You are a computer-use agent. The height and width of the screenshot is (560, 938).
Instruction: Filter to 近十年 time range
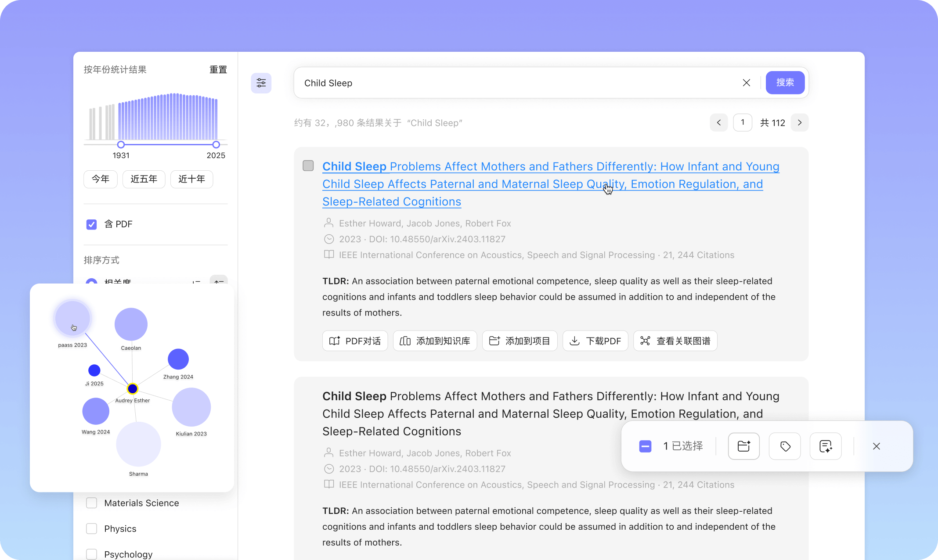click(191, 179)
